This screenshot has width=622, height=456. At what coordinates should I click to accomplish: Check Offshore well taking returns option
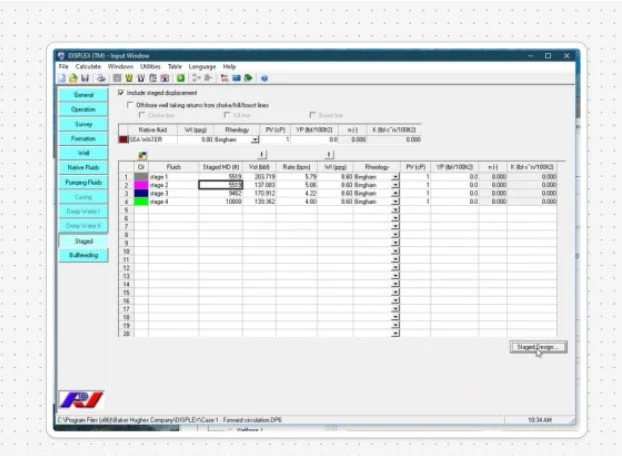coord(130,105)
